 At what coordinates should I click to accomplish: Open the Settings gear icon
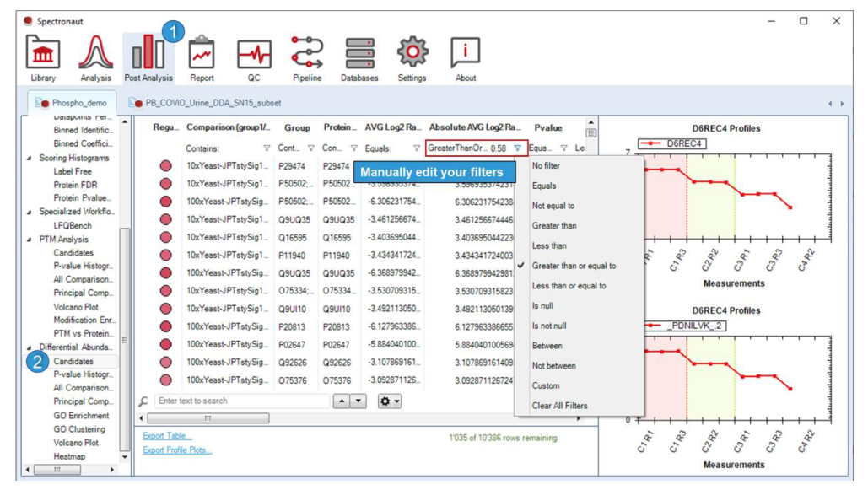[412, 58]
